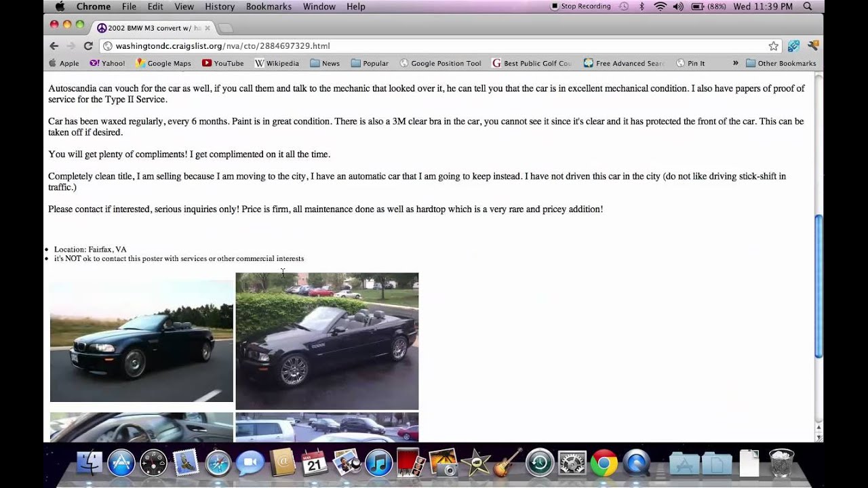Viewport: 868px width, 488px height.
Task: Click the page vertical scrollbar thumb
Action: coord(818,286)
